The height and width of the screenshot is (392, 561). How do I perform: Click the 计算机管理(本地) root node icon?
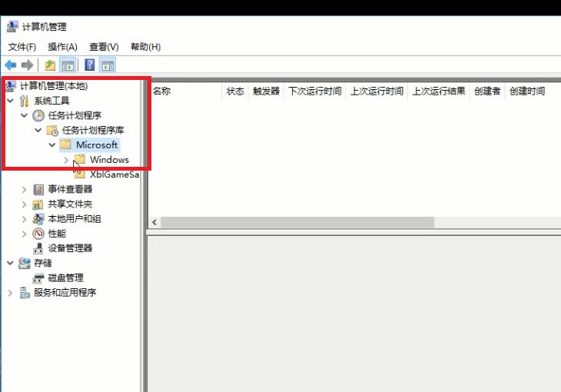click(x=11, y=85)
